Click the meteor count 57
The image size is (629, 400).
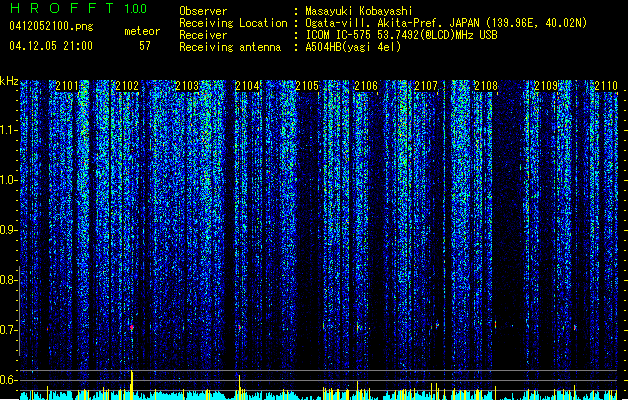pos(145,46)
